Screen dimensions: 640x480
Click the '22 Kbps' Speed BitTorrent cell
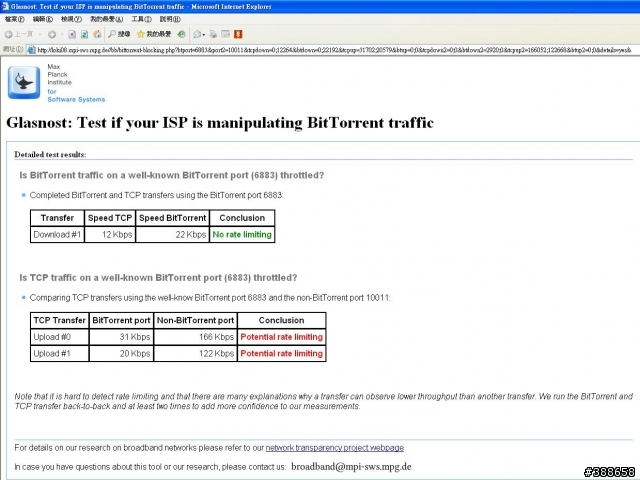point(172,235)
